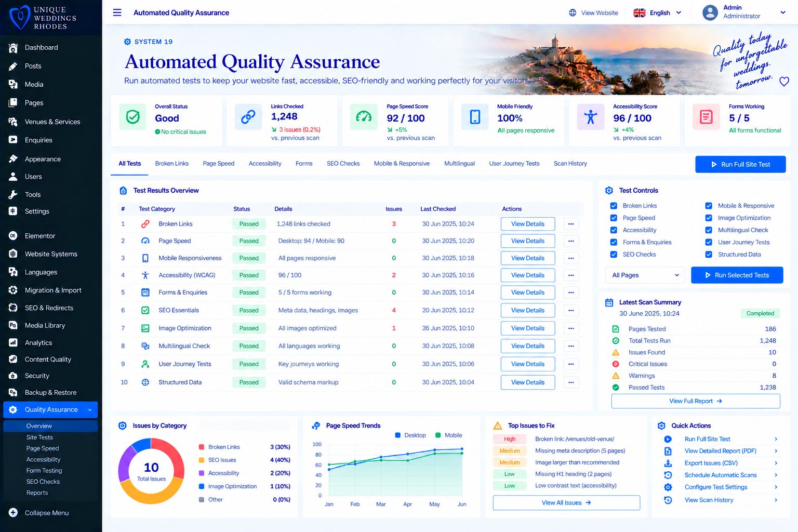Open more options for Structured Data row
The width and height of the screenshot is (798, 532).
(x=571, y=382)
